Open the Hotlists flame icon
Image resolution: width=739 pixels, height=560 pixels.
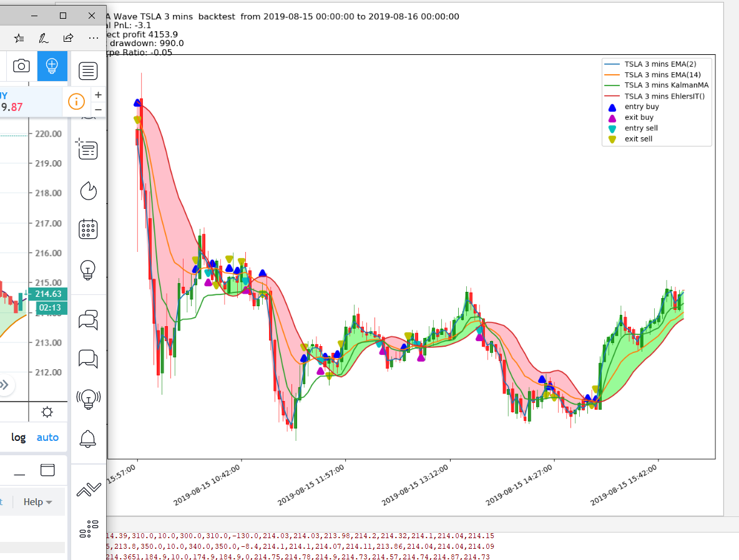(x=88, y=191)
